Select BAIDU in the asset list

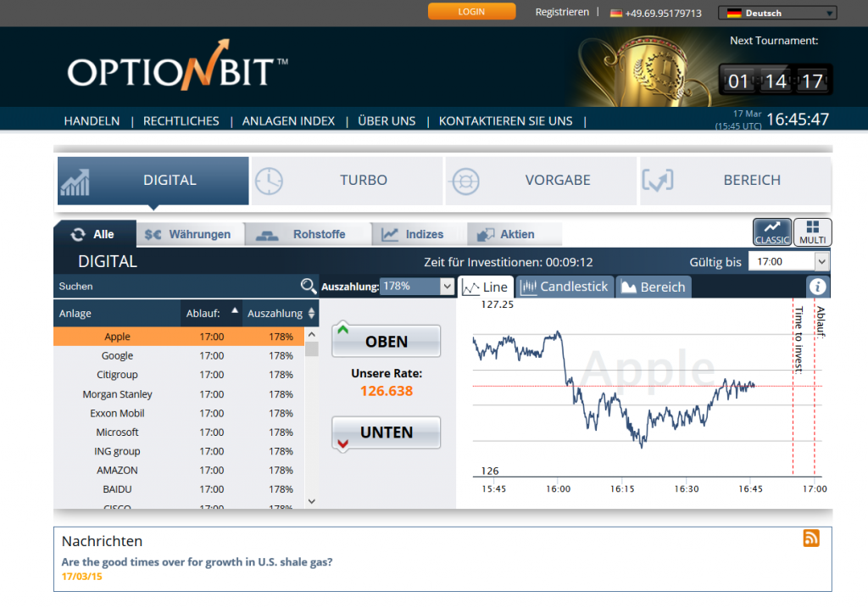coord(179,489)
